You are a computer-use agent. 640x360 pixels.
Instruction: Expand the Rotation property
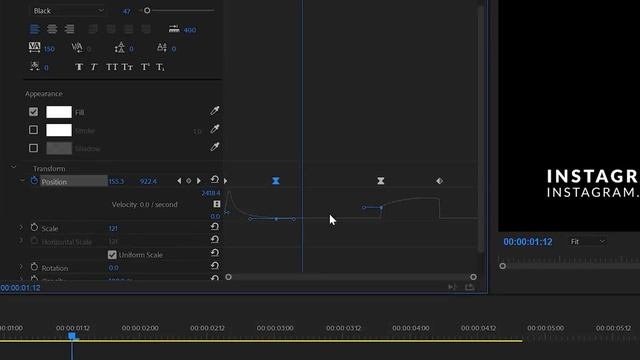[x=21, y=267]
